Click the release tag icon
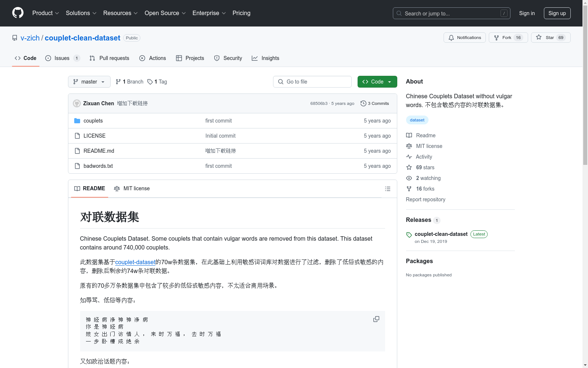 click(x=409, y=235)
